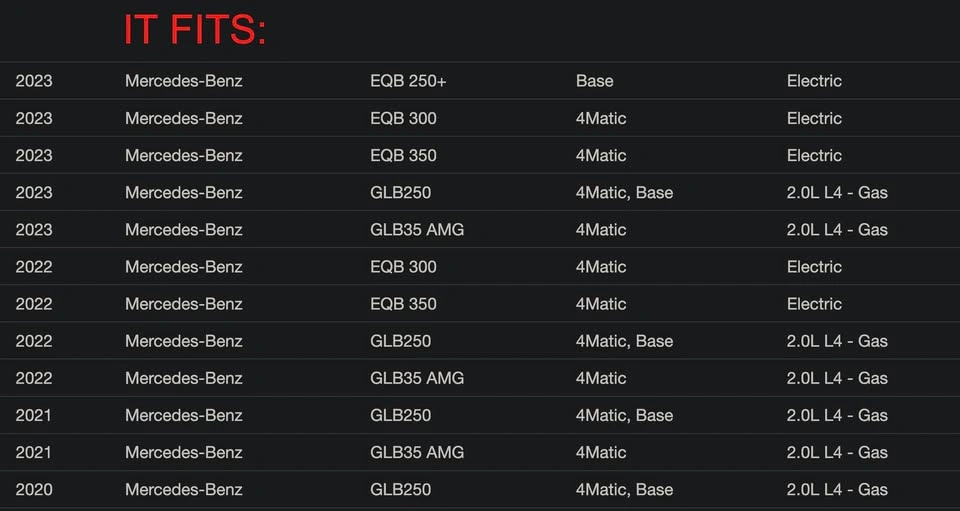Click the 2022 GLB35 AMG model cell
Viewport: 960px width, 511px height.
(417, 378)
